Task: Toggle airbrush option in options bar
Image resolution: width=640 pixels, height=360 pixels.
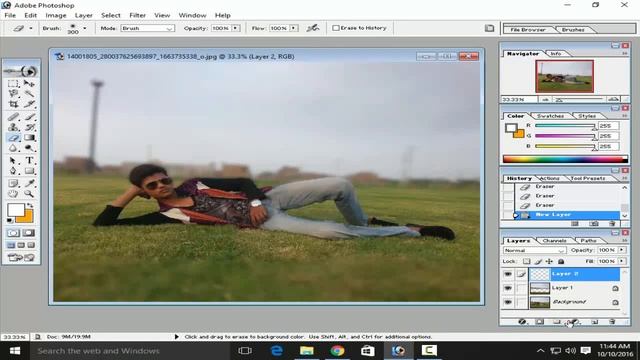Action: tap(313, 28)
